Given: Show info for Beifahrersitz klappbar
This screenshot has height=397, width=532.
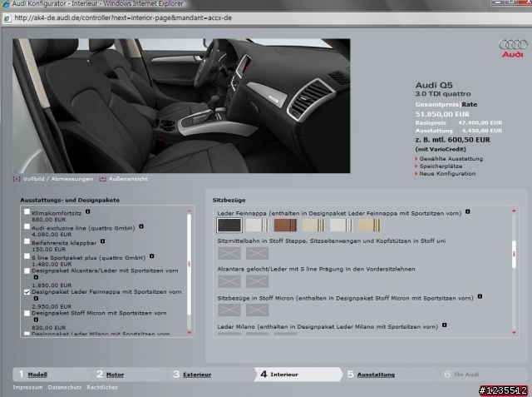Looking at the screenshot, I should [x=102, y=241].
